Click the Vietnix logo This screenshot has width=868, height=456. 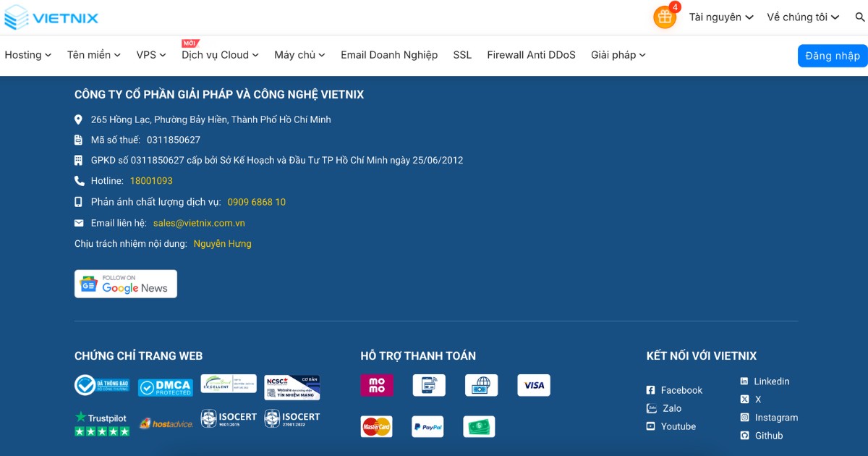[x=51, y=17]
